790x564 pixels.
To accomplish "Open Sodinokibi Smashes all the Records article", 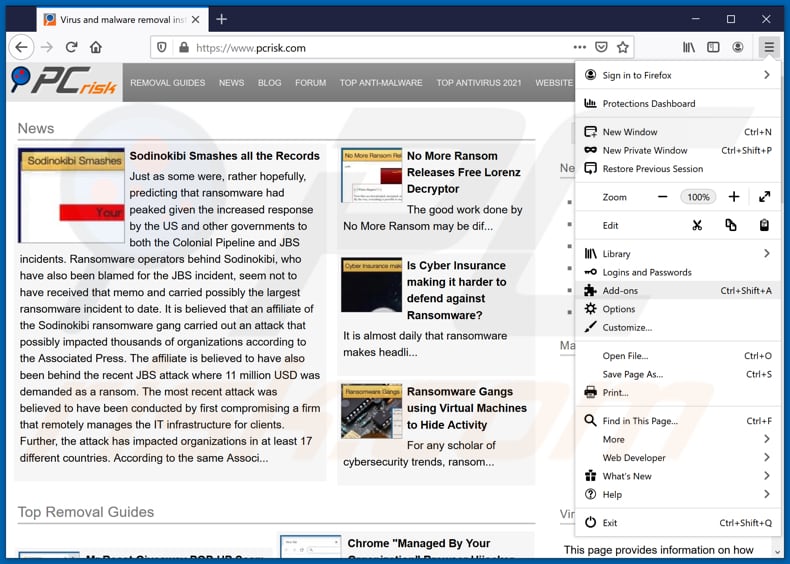I will [x=224, y=156].
